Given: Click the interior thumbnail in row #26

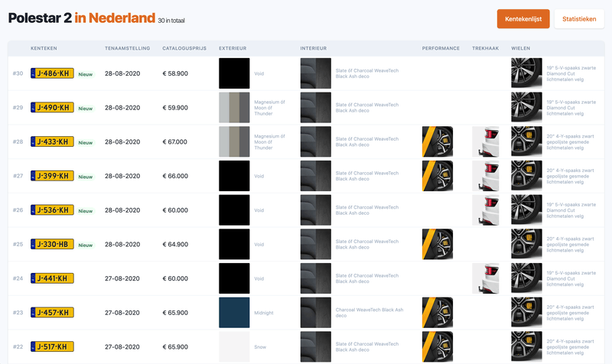Looking at the screenshot, I should point(316,210).
